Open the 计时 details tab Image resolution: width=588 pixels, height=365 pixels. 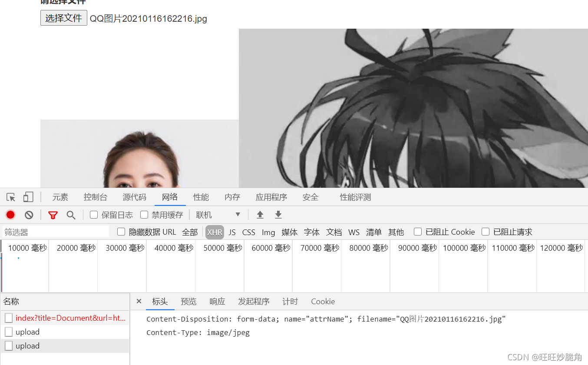coord(290,302)
